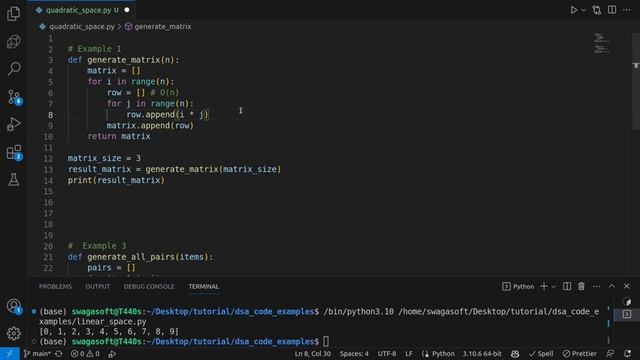Close the unsaved quadratic_space.py tab dot
This screenshot has width=640, height=360.
point(127,10)
